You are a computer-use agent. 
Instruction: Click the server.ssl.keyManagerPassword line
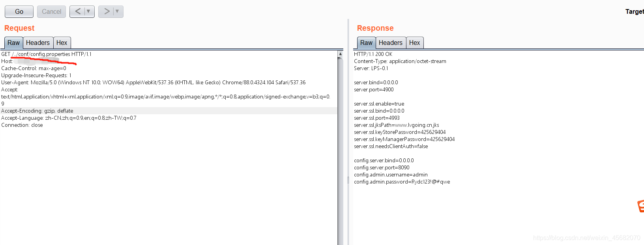[x=404, y=139]
